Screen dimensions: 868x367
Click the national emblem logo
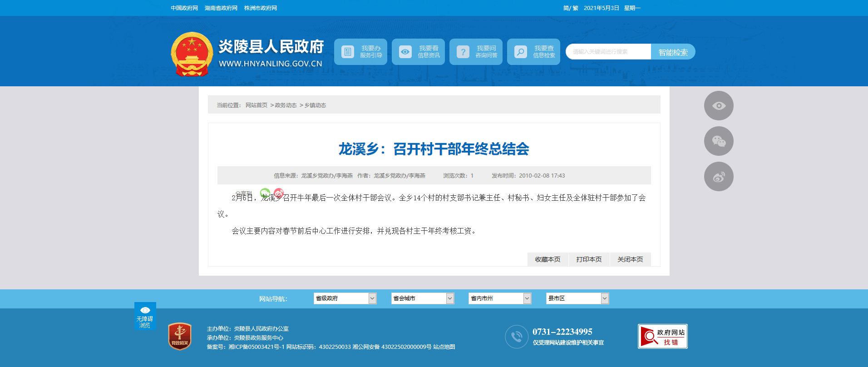coord(192,54)
